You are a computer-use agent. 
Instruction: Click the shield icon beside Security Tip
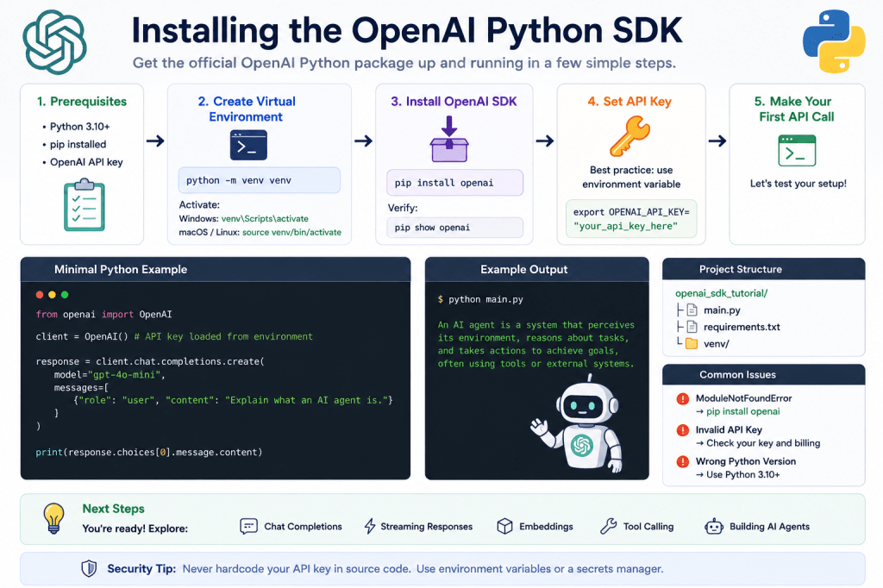[x=89, y=569]
